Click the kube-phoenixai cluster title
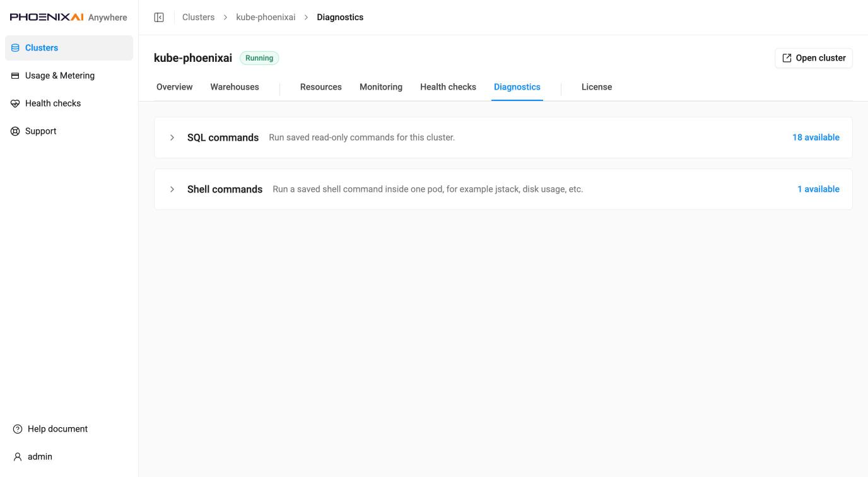Viewport: 868px width, 477px height. pos(193,58)
